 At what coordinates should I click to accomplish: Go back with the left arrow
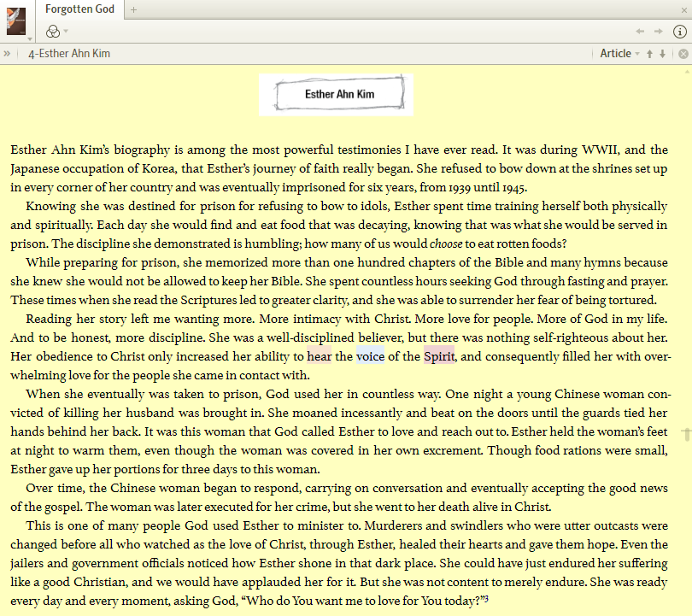[640, 32]
